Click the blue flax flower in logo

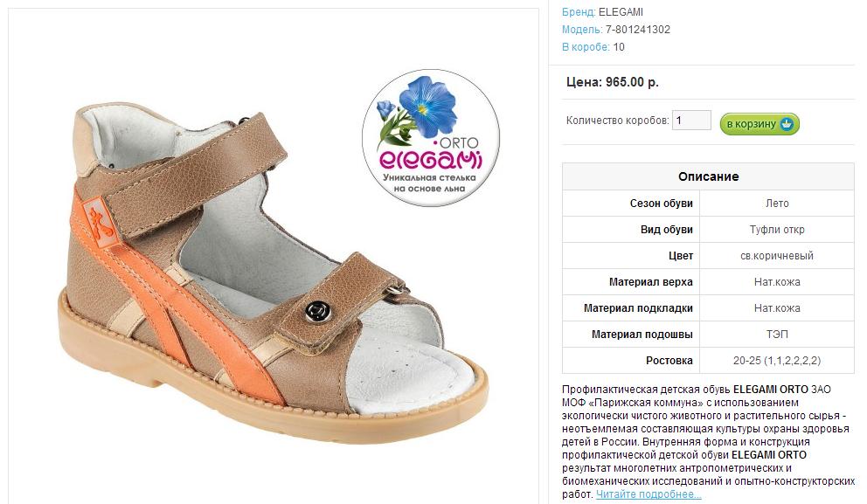point(428,107)
